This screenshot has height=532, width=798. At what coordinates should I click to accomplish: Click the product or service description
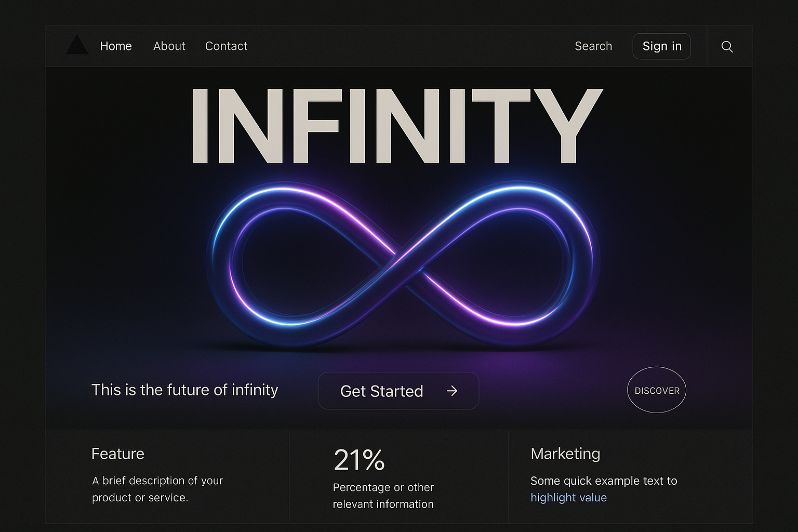[x=157, y=489]
